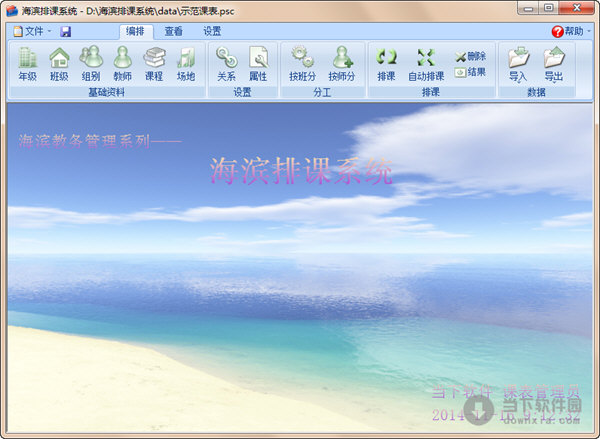
Task: Click the application icon in title bar
Action: coord(12,10)
